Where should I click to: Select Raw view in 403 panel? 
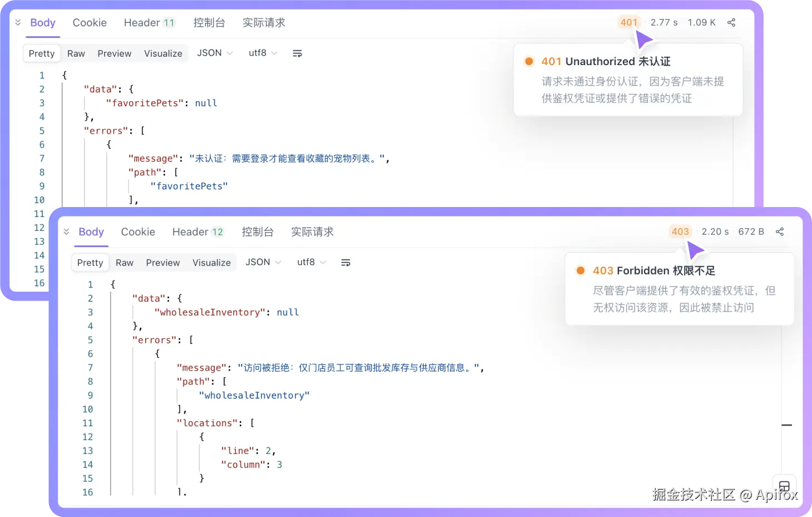point(125,263)
